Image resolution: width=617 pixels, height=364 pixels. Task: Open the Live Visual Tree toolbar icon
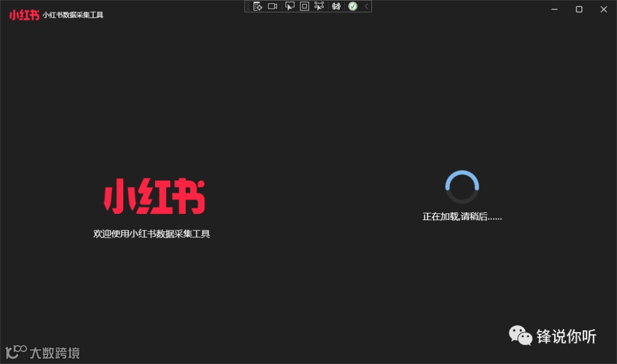point(257,6)
